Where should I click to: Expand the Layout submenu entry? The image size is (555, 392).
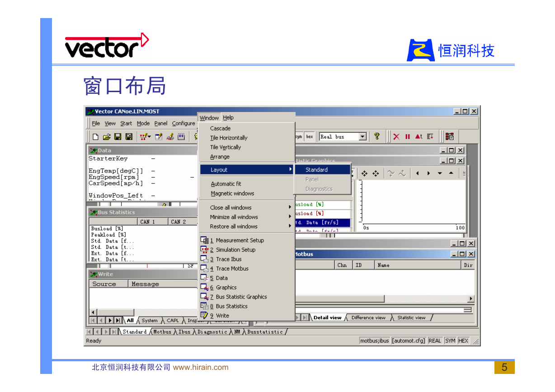(x=247, y=170)
